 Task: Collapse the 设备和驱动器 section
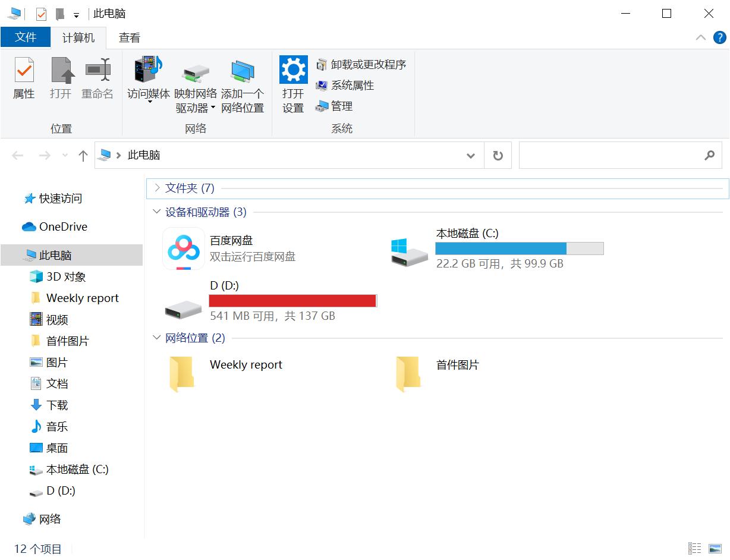point(156,212)
